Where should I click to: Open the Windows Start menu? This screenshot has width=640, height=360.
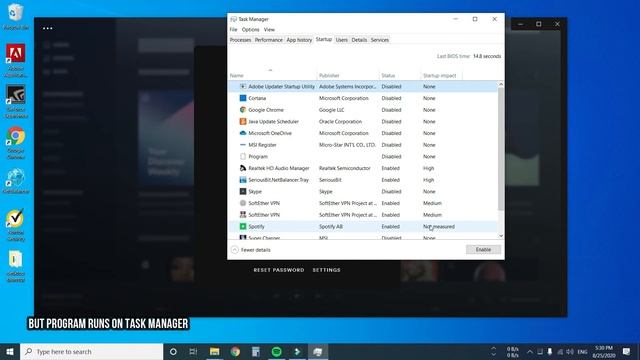(x=10, y=351)
